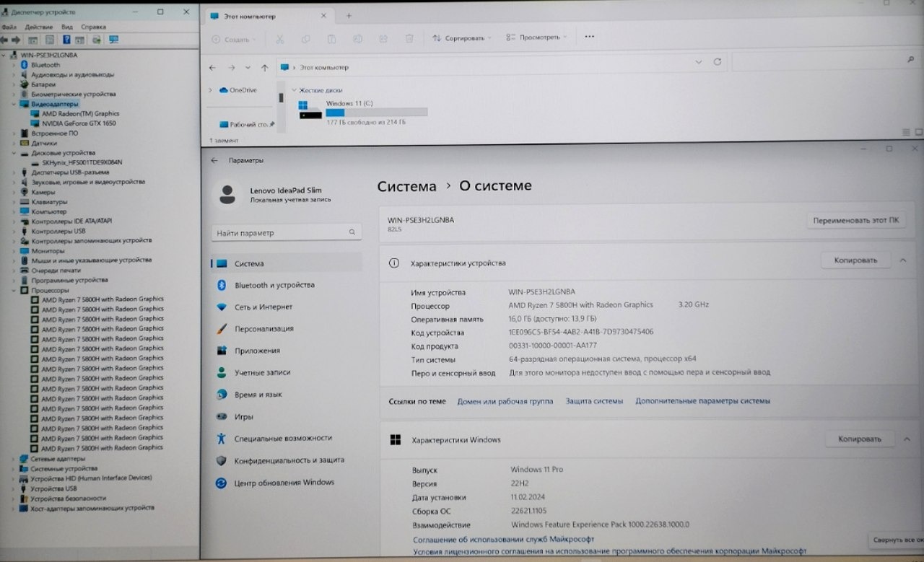The width and height of the screenshot is (924, 562).
Task: Collapse the Дисковые устройства node
Action: [x=13, y=153]
